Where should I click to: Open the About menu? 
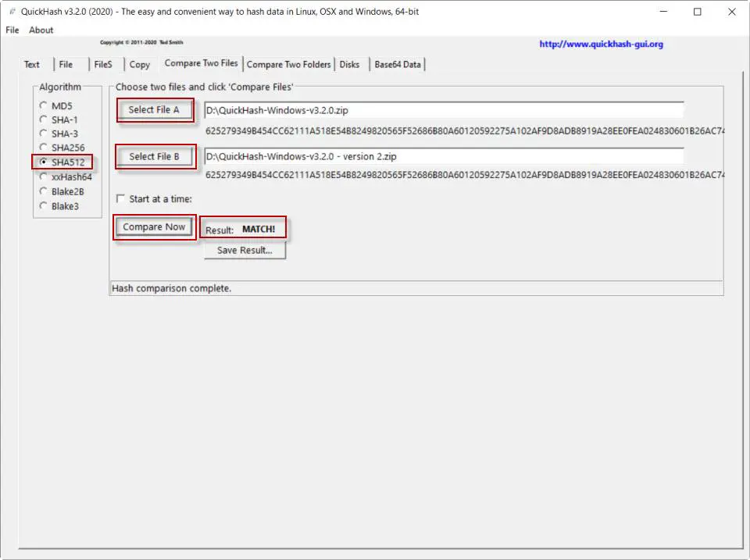click(x=41, y=30)
